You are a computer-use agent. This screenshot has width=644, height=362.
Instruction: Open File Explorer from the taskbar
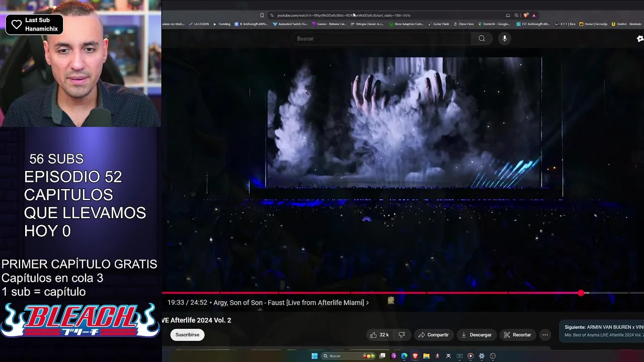tap(426, 356)
